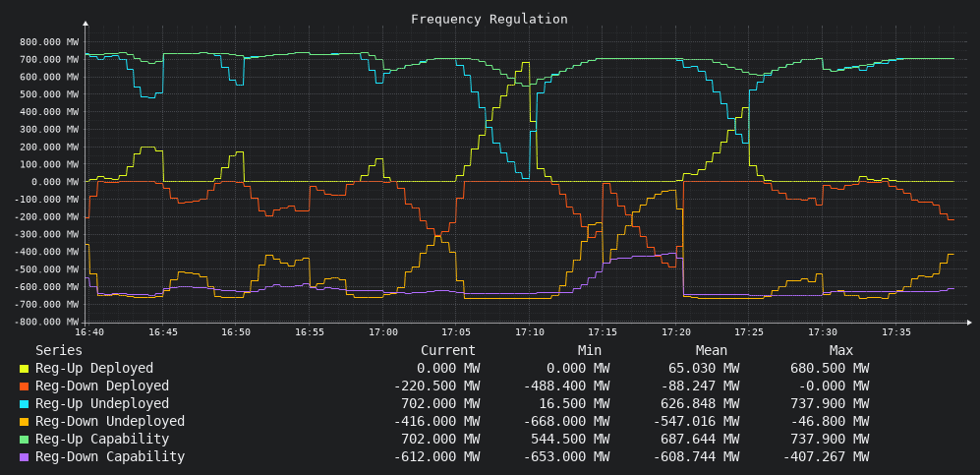Screen dimensions: 980x475
Task: Toggle the Reg-Down Undeployed series label
Action: (110, 421)
